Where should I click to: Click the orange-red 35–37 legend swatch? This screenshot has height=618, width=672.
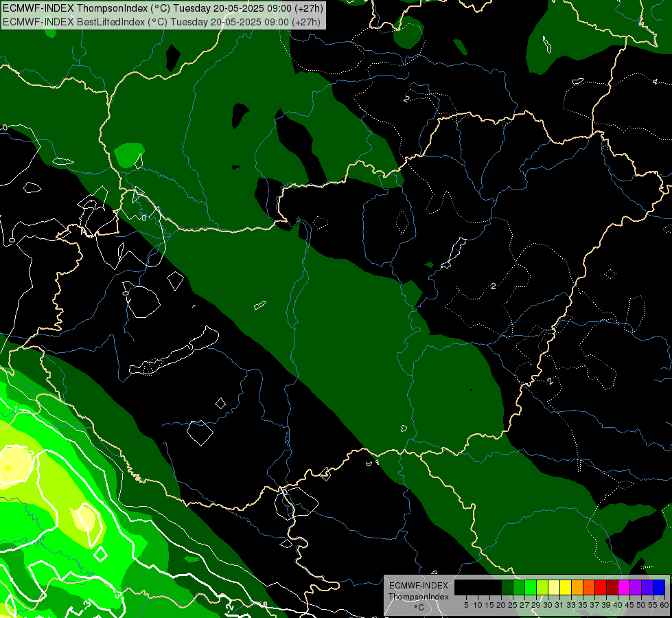[x=589, y=587]
